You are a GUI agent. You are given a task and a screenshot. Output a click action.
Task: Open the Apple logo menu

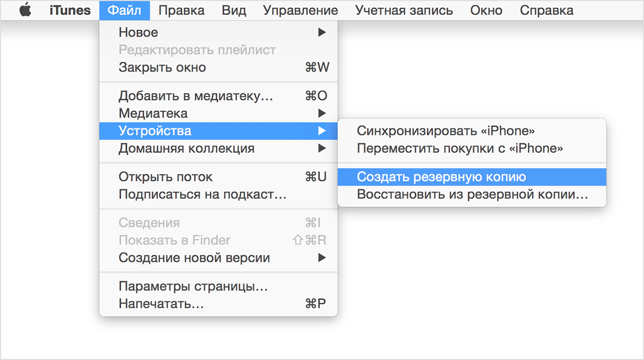point(25,10)
